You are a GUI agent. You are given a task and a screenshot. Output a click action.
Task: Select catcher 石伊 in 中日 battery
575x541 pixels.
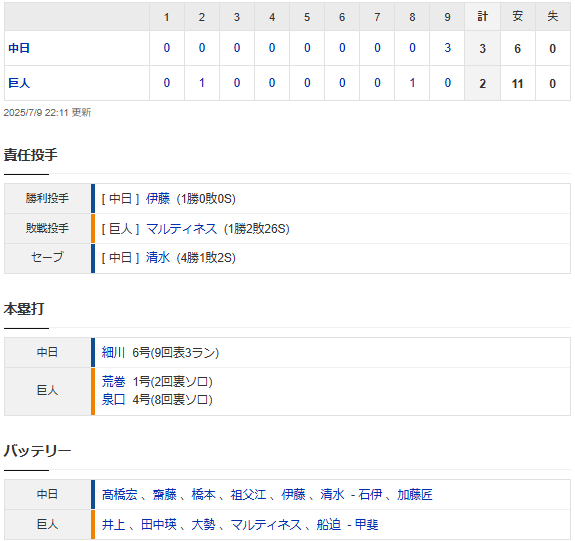click(370, 494)
